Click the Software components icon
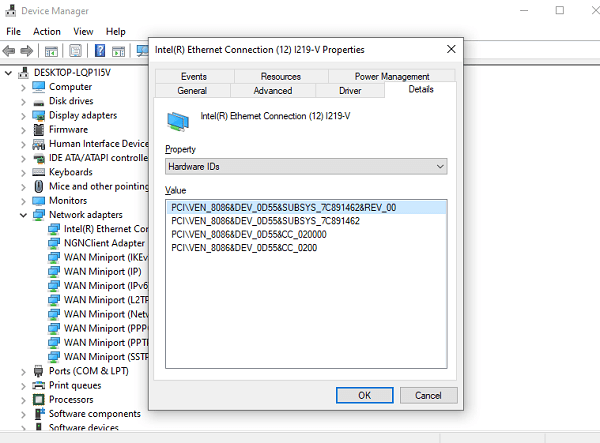 (39, 414)
